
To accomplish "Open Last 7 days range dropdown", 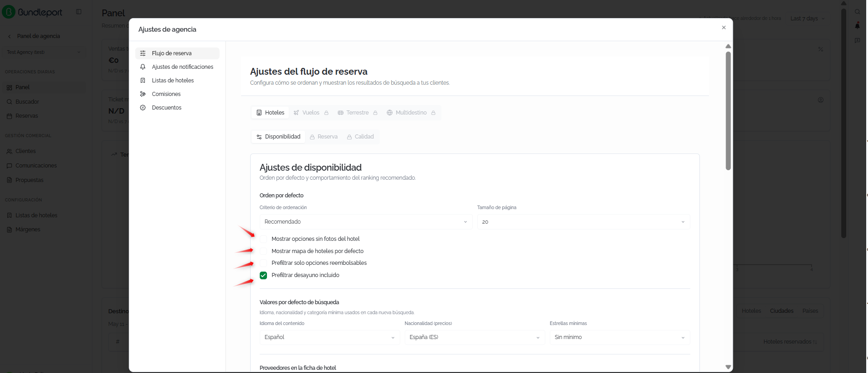I will [x=807, y=19].
